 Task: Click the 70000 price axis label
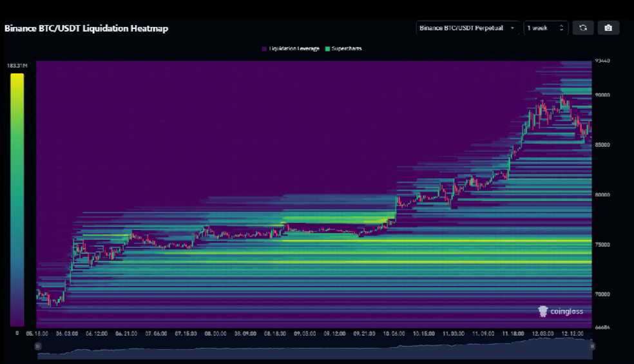pyautogui.click(x=602, y=294)
